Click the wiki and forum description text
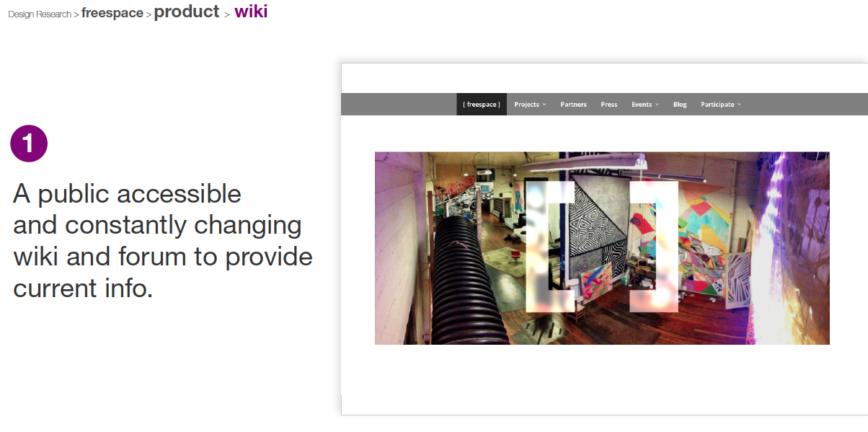868x432 pixels. (163, 241)
